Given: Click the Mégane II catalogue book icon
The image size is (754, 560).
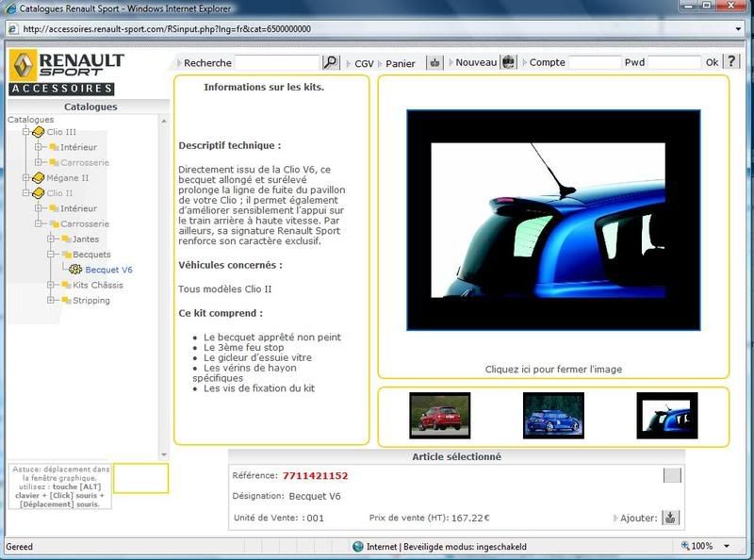Looking at the screenshot, I should point(38,178).
